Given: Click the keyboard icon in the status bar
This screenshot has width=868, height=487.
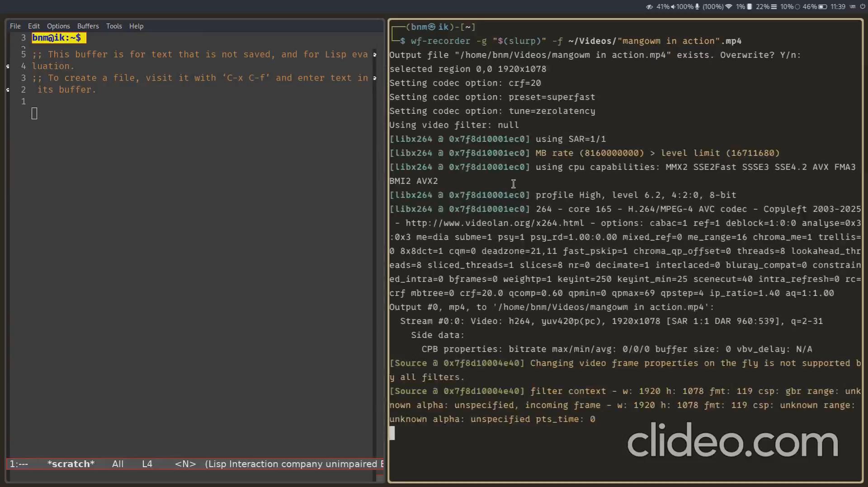Looking at the screenshot, I should pyautogui.click(x=852, y=7).
